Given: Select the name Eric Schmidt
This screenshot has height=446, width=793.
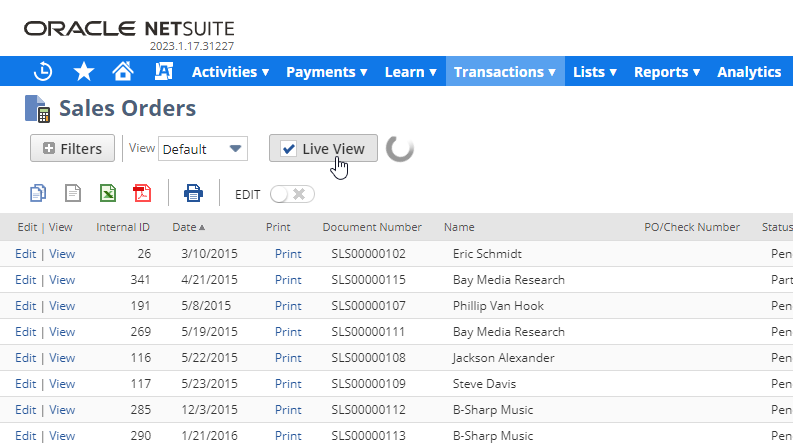Looking at the screenshot, I should tap(487, 254).
